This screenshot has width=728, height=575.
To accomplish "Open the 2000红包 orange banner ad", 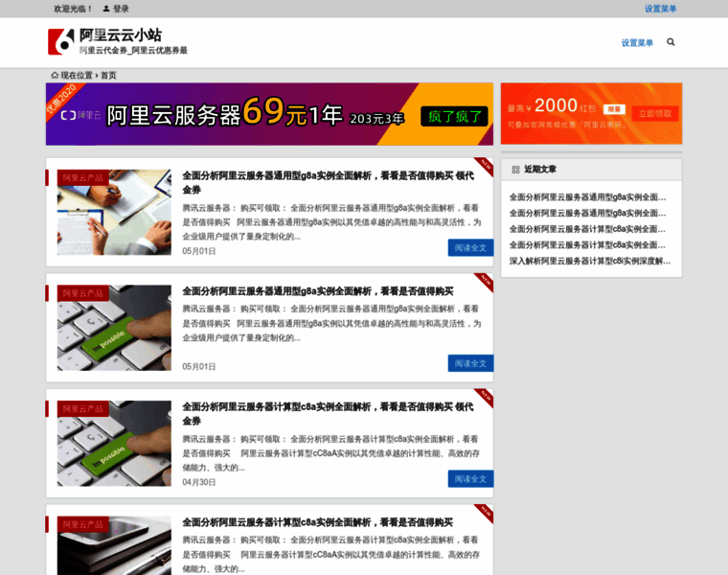I will 591,114.
